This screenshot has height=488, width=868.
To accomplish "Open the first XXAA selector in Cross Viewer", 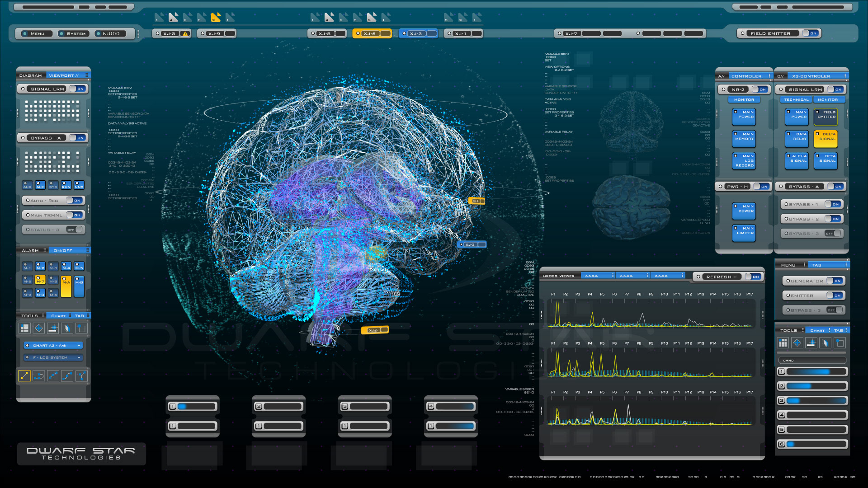I will pos(598,276).
